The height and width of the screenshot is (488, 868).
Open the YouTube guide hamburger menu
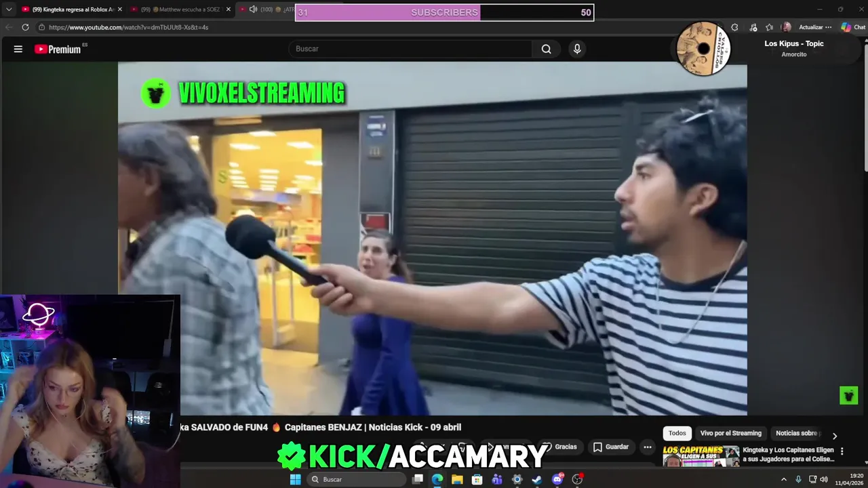(18, 49)
